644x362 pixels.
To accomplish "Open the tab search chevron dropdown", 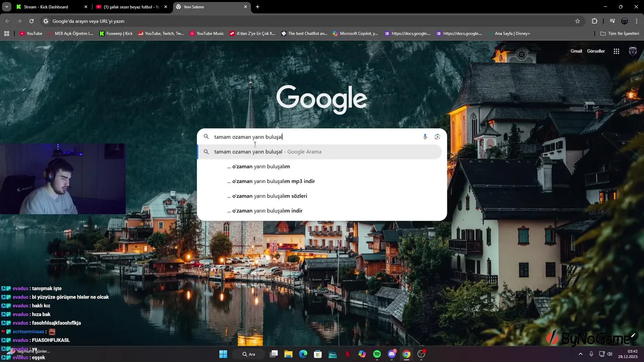I will (x=7, y=7).
